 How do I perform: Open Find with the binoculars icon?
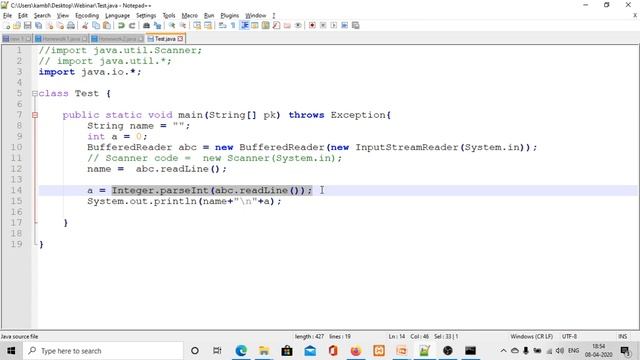point(147,25)
